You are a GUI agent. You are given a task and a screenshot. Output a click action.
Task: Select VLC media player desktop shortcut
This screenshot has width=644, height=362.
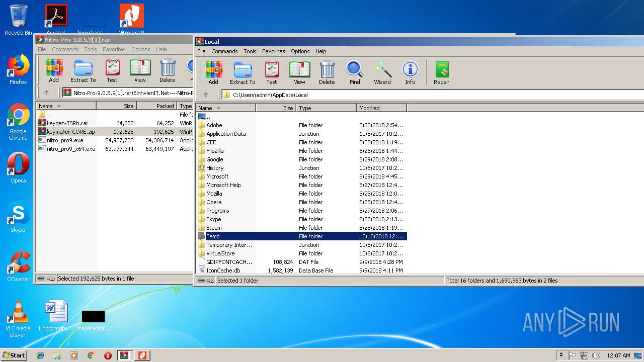click(x=18, y=319)
